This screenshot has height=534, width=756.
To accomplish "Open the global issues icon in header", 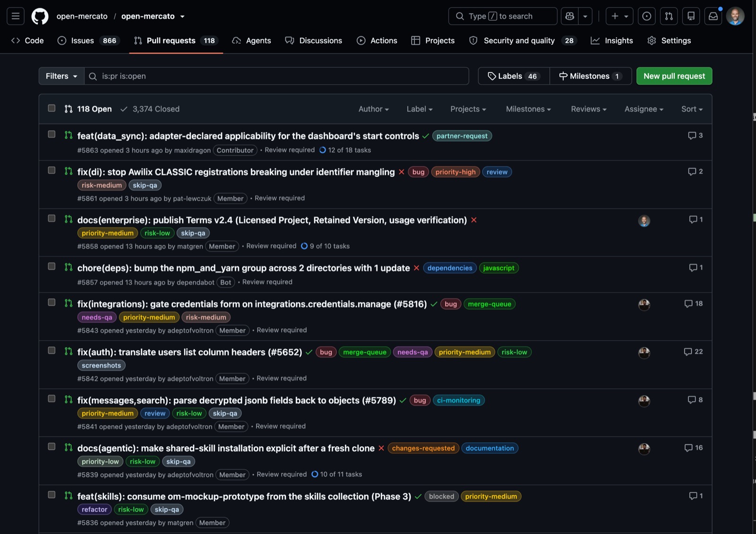I will click(646, 16).
